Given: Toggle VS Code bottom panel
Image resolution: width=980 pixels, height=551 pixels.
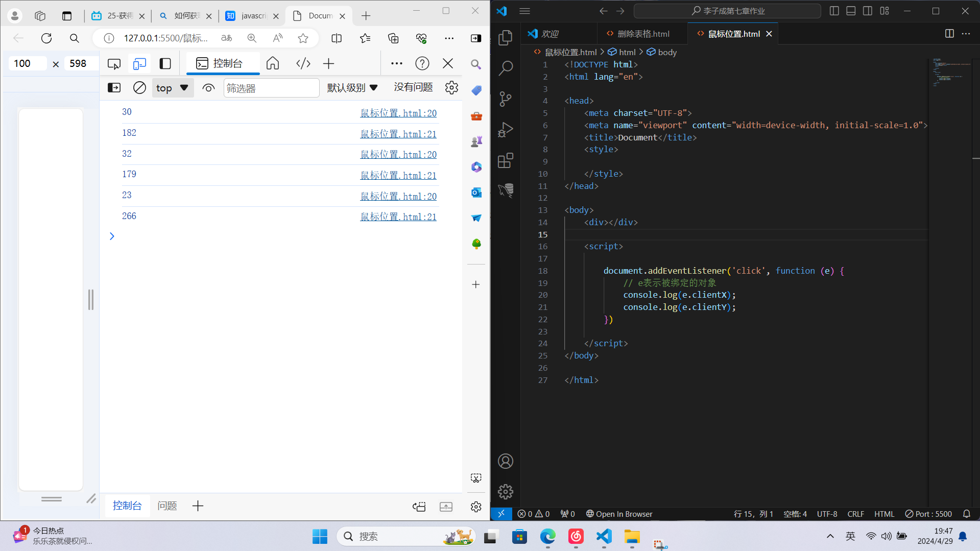Looking at the screenshot, I should [851, 11].
